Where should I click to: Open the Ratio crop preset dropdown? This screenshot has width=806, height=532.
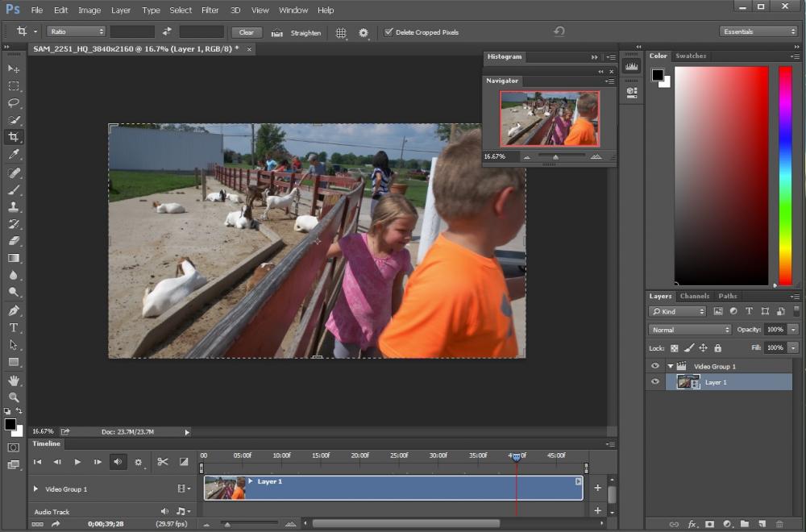77,32
